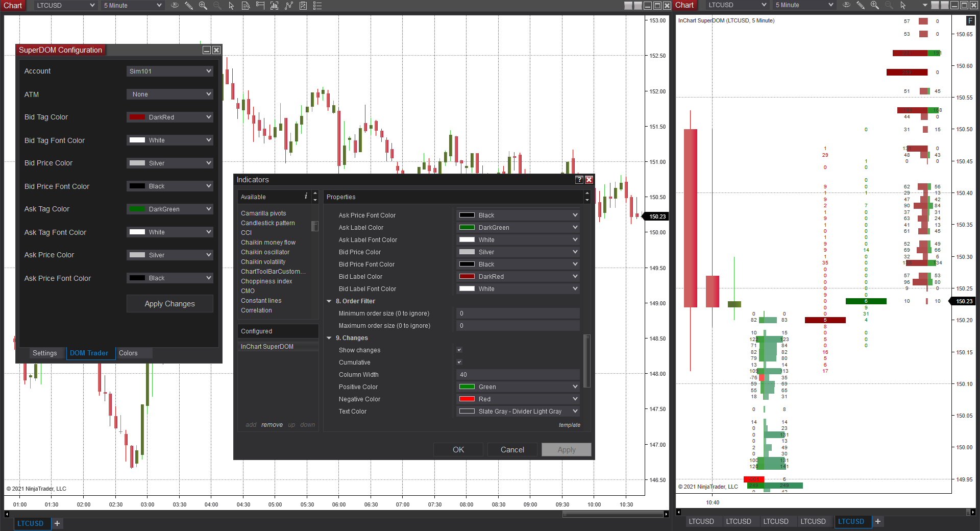Add a new tab with plus in right chart
The image size is (980, 531).
[878, 521]
